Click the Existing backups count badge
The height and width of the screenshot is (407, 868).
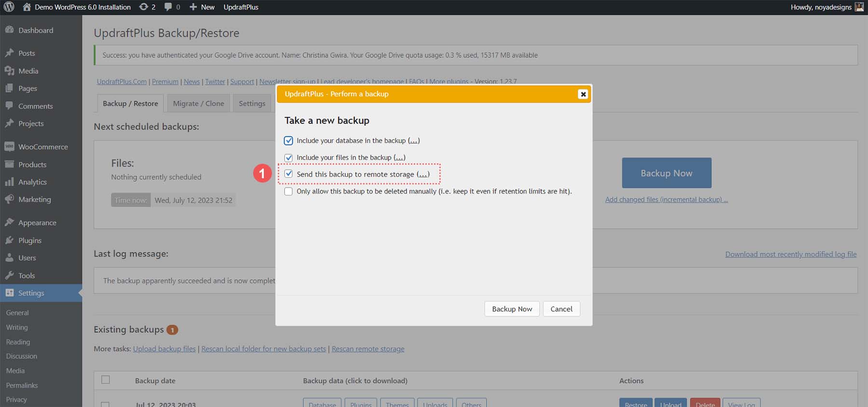172,330
